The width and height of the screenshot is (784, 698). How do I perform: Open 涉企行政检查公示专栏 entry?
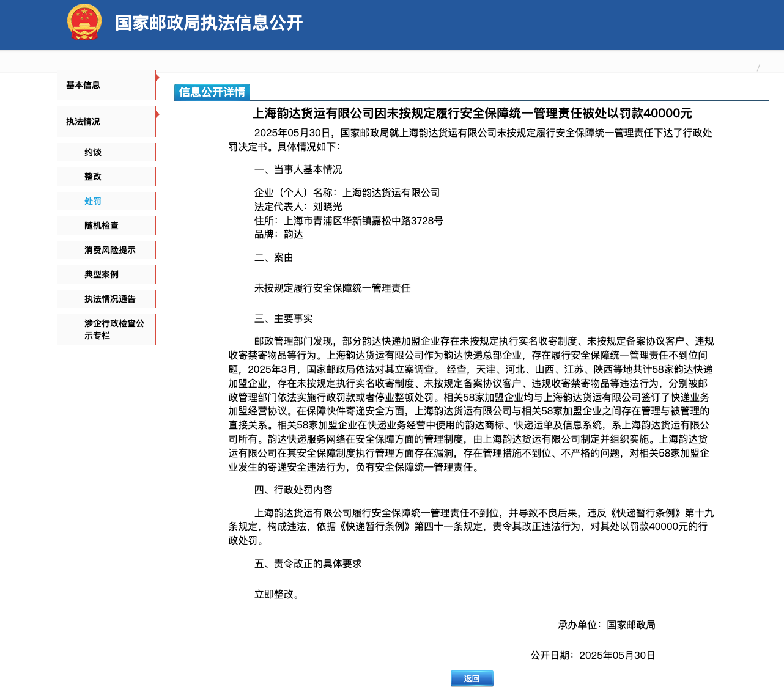[114, 329]
